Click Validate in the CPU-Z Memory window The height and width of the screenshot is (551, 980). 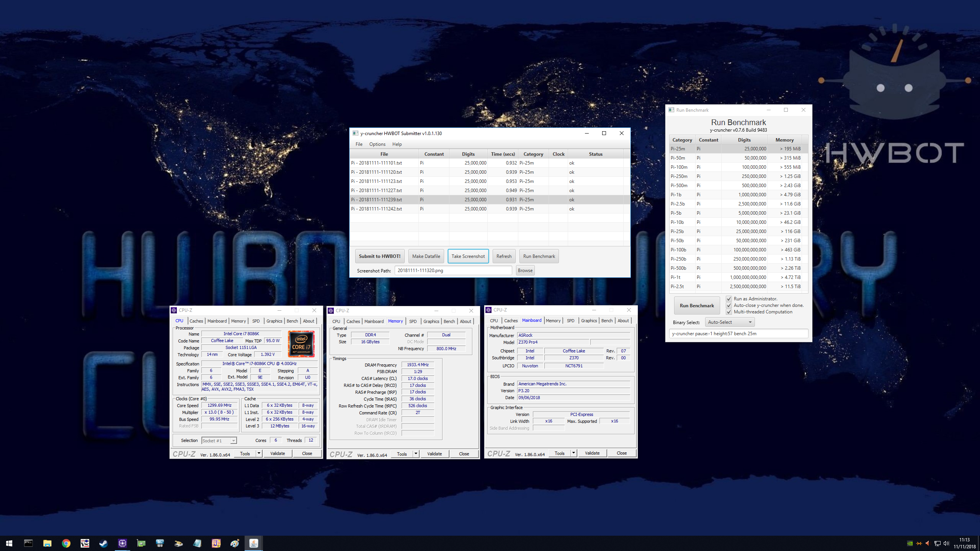[434, 454]
